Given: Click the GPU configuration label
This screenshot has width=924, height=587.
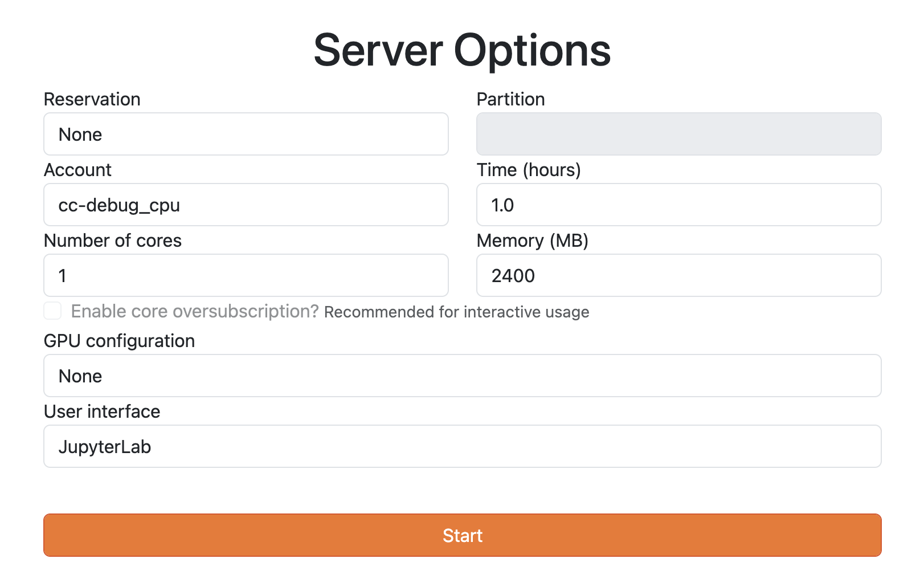Looking at the screenshot, I should 120,341.
